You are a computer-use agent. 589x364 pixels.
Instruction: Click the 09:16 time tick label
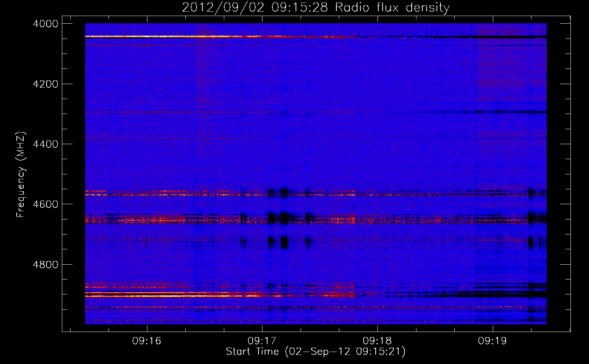147,341
